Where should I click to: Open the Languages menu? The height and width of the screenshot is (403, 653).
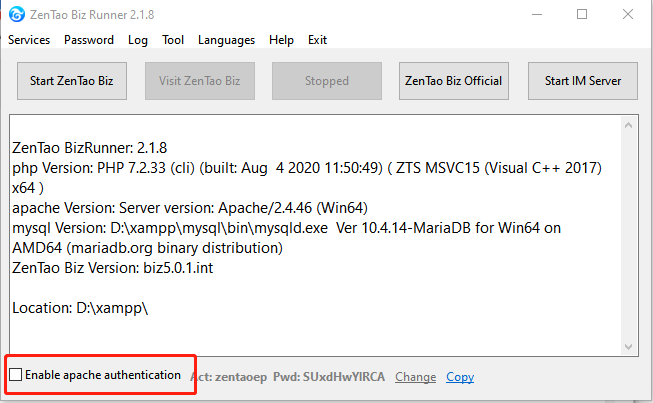[x=227, y=40]
